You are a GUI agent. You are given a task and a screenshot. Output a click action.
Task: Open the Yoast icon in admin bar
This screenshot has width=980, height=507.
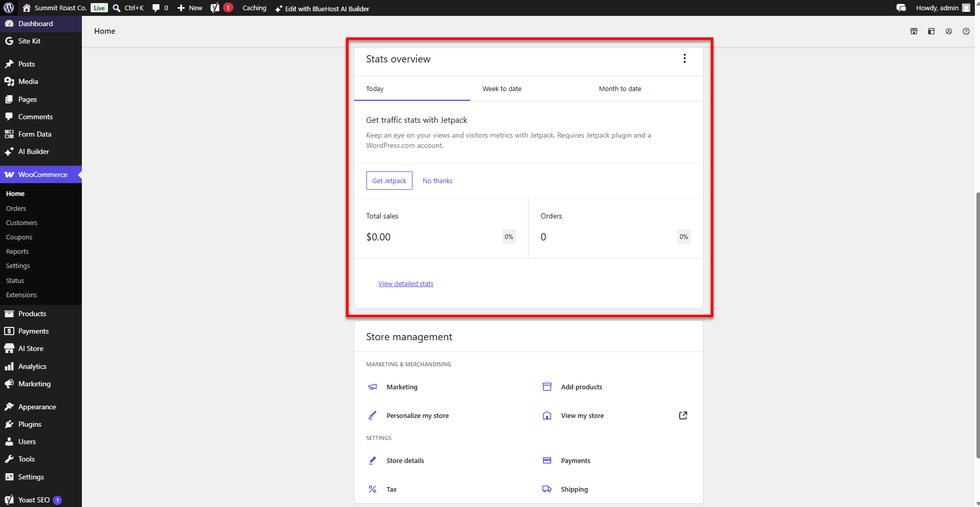click(215, 8)
